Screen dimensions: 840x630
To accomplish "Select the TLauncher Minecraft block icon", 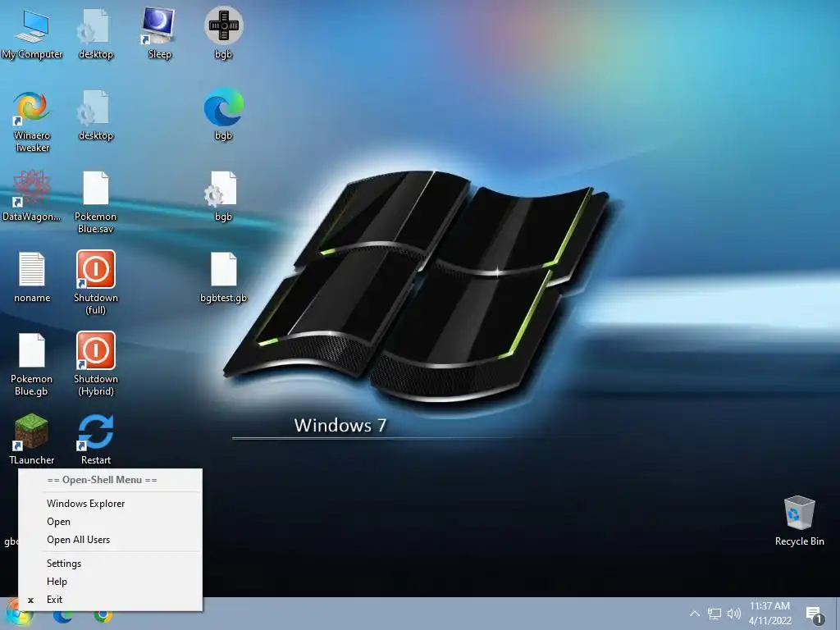I will pos(32,440).
